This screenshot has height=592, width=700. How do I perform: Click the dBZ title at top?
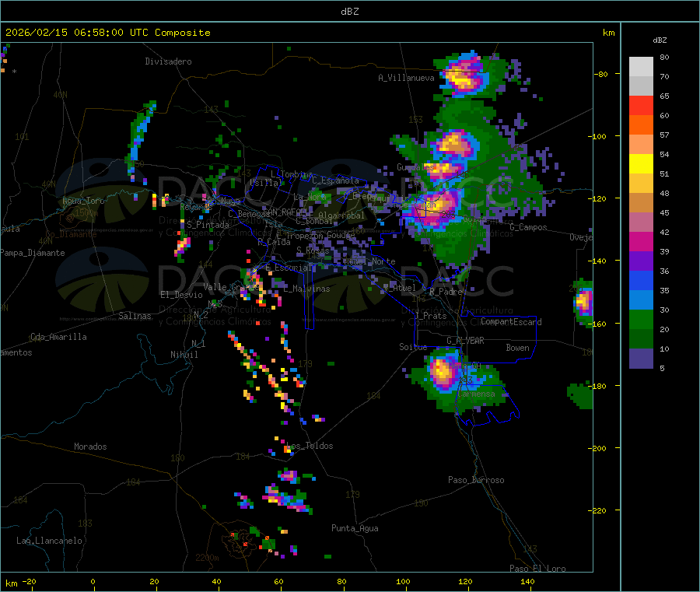(x=349, y=12)
